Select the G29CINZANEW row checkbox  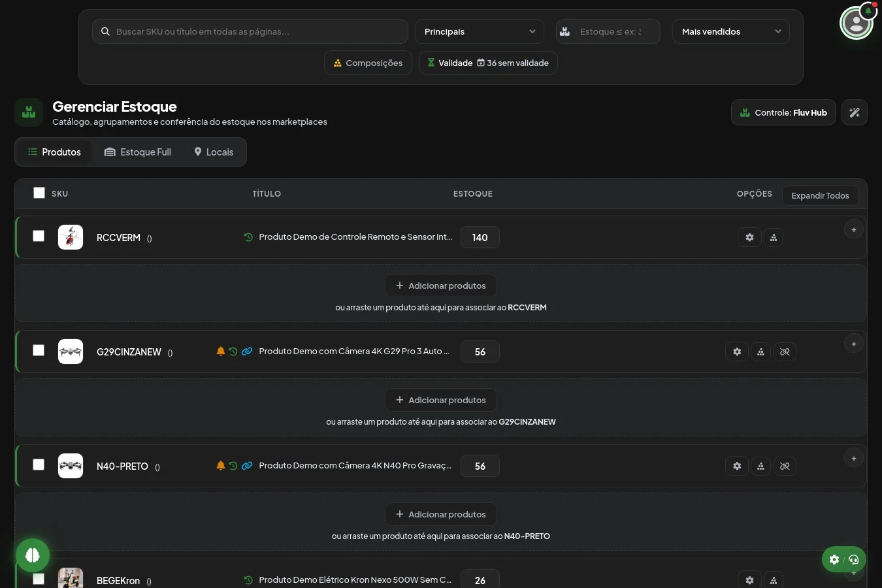(x=39, y=350)
